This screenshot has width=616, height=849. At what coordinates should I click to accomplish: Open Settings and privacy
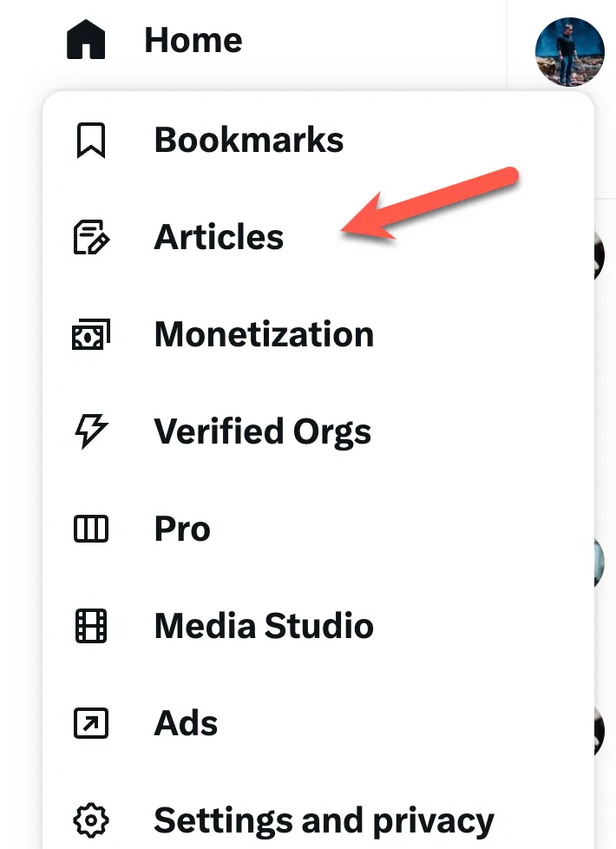coord(324,819)
